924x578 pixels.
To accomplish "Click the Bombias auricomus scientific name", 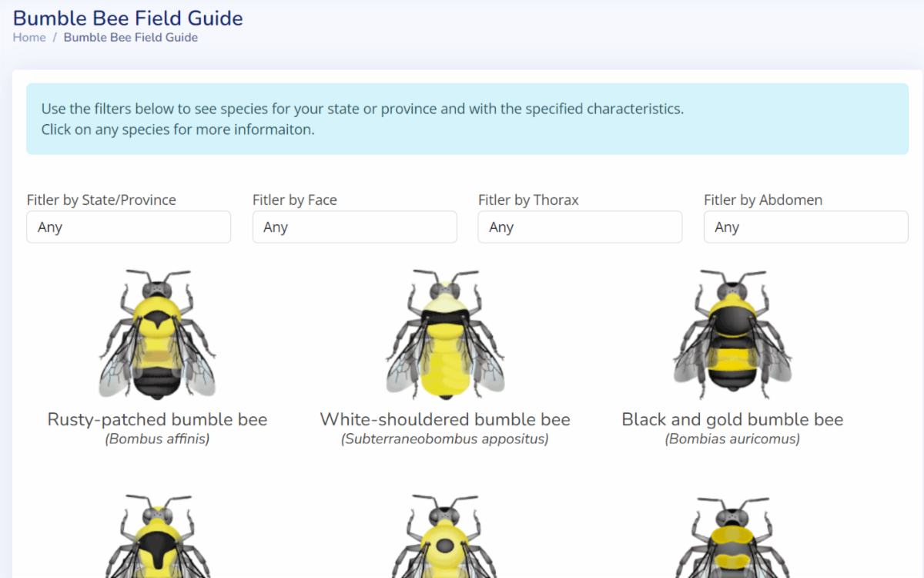I will (x=732, y=439).
